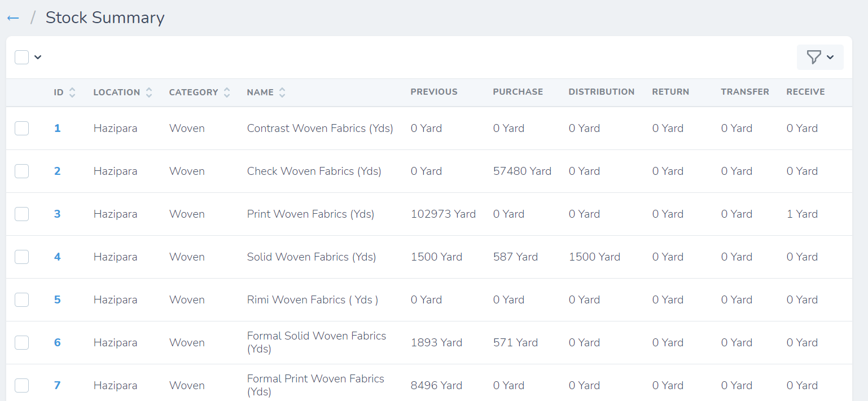
Task: Expand the bulk select dropdown chevron
Action: [x=38, y=57]
